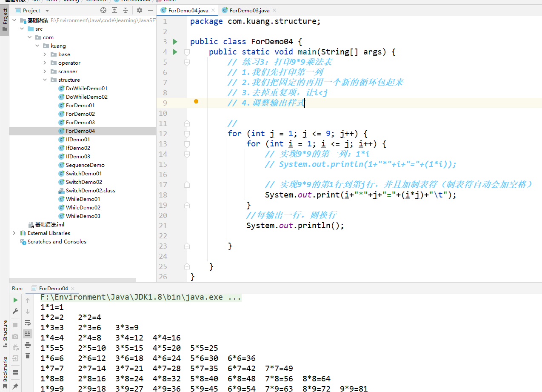Image resolution: width=542 pixels, height=392 pixels.
Task: Collapse the com package
Action: 29,37
